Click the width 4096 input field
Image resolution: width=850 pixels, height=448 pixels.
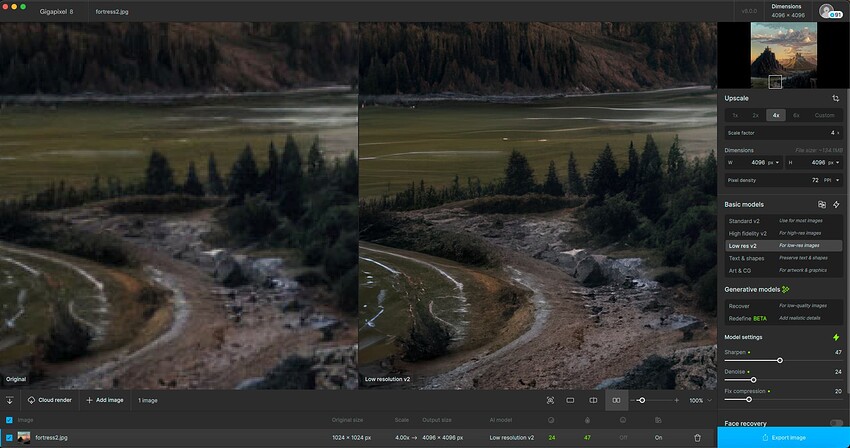753,163
